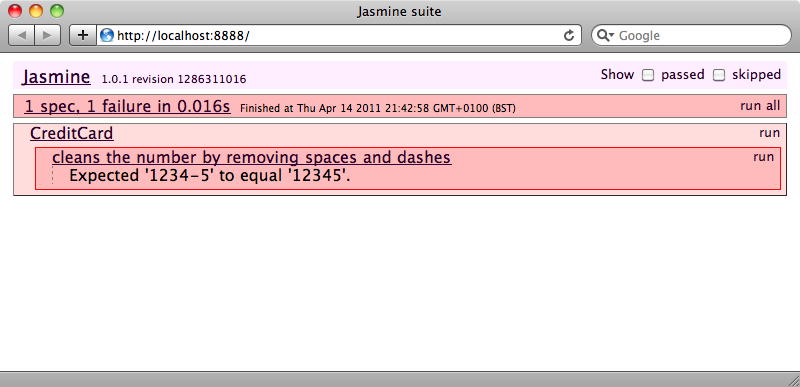This screenshot has height=387, width=800.
Task: Click the 'Show' label
Action: (x=617, y=75)
